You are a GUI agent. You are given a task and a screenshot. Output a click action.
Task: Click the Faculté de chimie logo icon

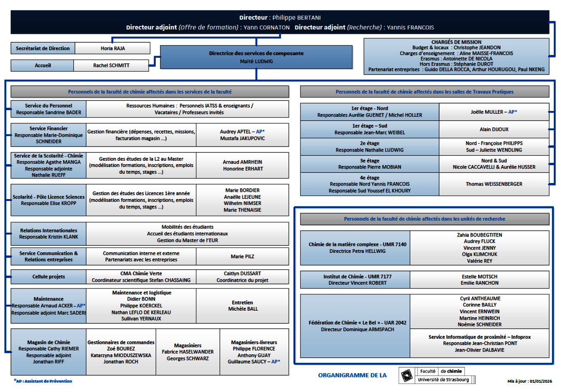point(406,376)
